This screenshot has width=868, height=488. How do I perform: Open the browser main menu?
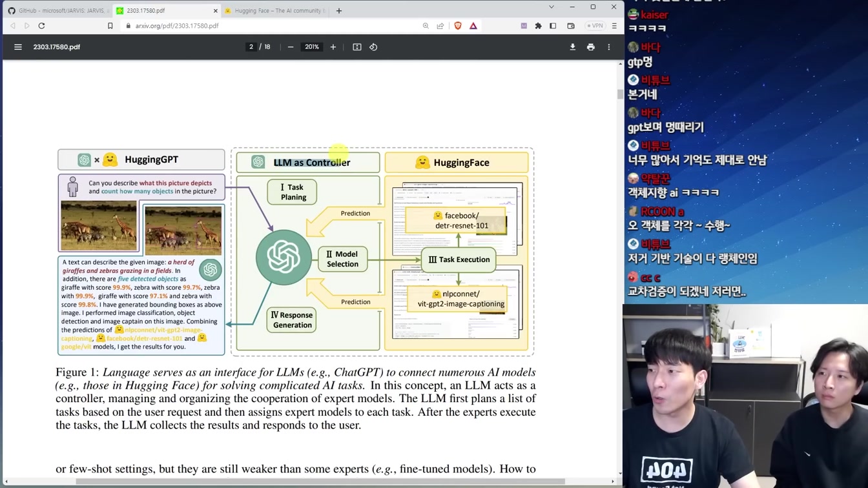point(614,26)
